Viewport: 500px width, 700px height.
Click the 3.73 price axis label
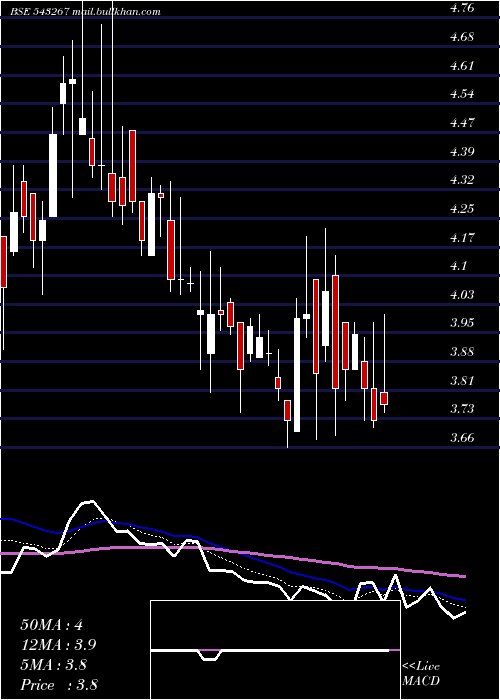pos(462,409)
